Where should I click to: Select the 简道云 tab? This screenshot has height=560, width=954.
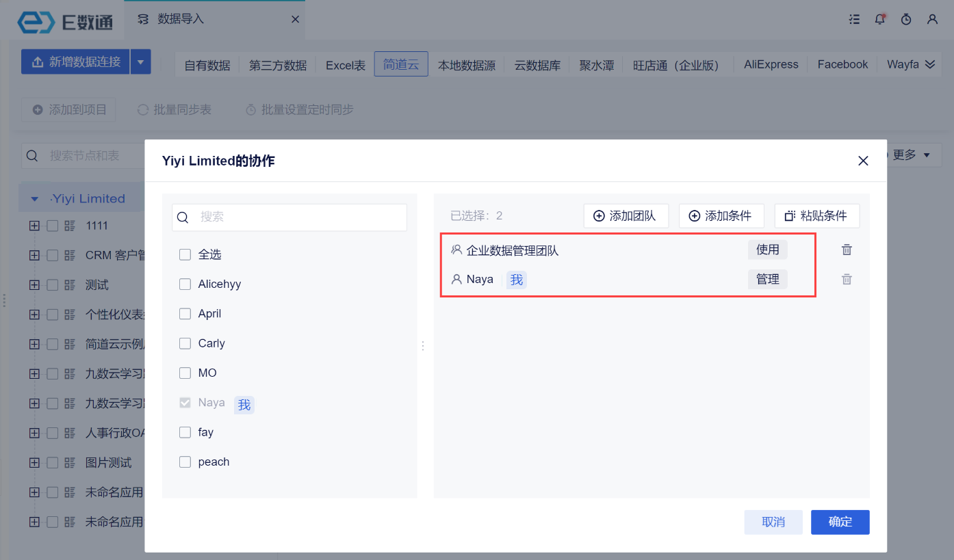point(401,64)
